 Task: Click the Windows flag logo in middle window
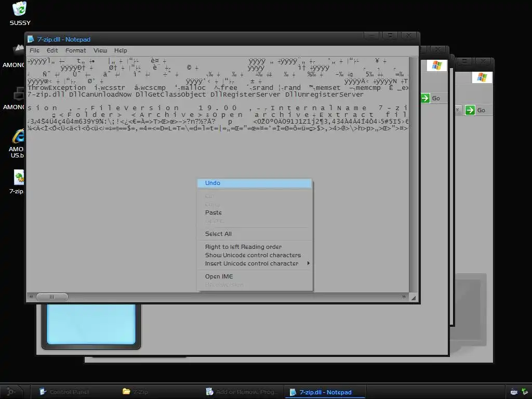pos(437,65)
